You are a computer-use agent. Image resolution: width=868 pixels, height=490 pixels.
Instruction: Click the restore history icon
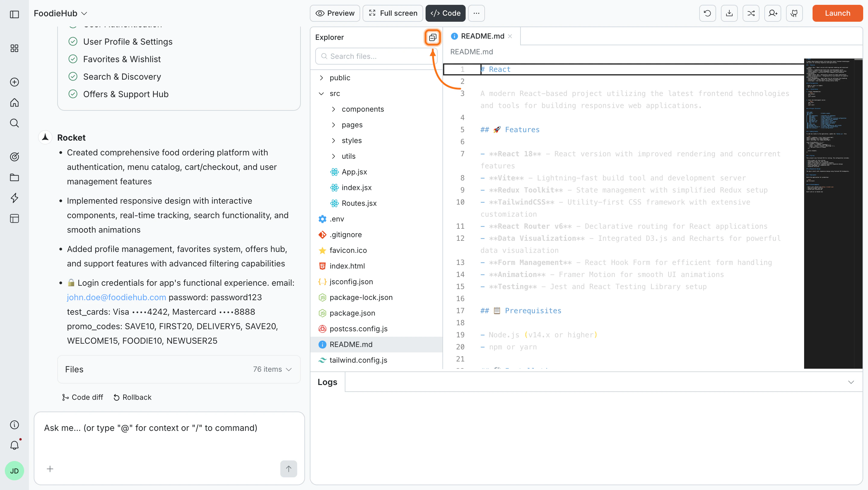[x=708, y=13]
